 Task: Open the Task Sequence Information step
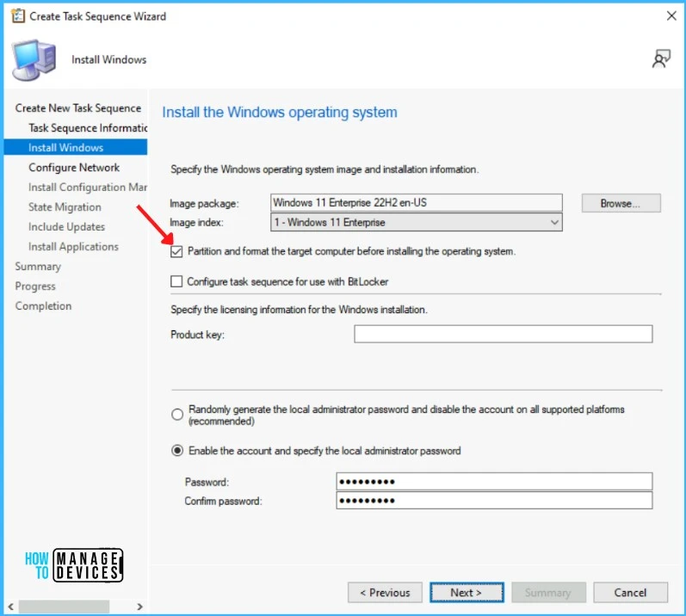click(x=88, y=127)
